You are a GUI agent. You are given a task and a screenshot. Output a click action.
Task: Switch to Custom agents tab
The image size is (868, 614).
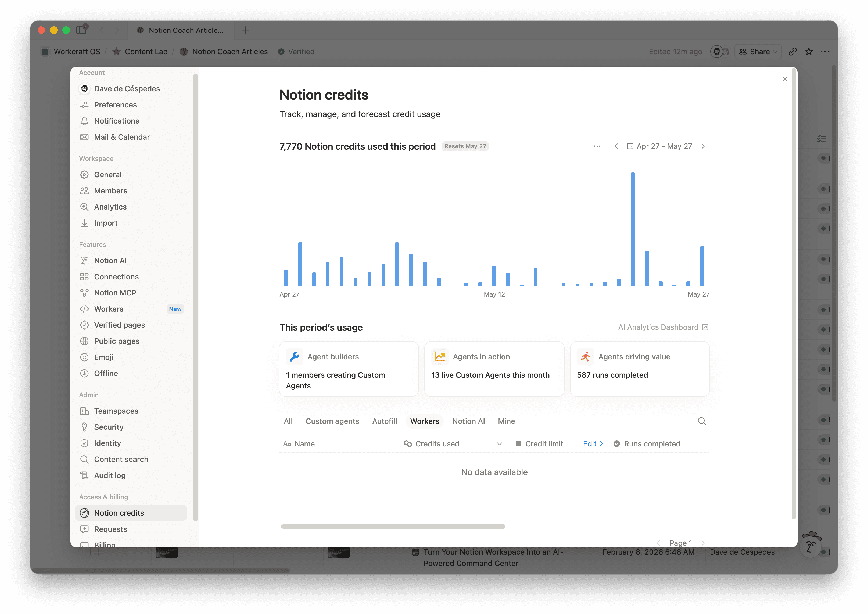coord(332,421)
